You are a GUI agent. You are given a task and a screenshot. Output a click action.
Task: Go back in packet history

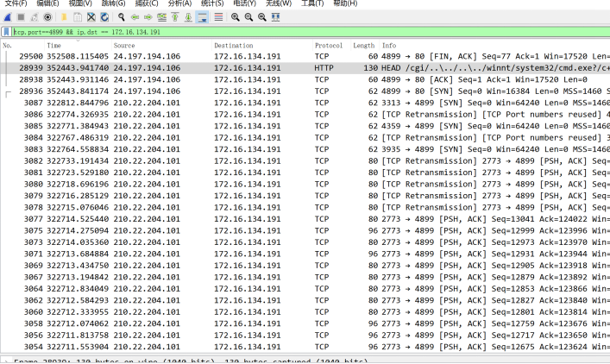click(135, 17)
